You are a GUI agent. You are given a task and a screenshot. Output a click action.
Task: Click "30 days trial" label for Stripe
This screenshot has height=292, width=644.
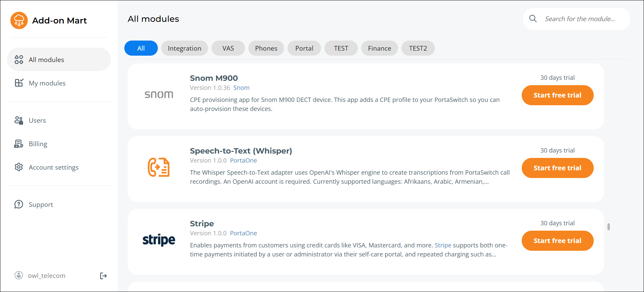tap(558, 223)
